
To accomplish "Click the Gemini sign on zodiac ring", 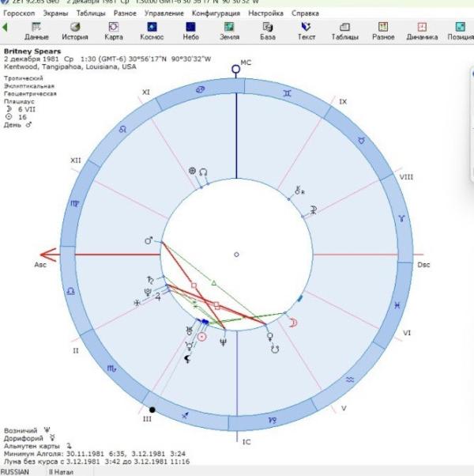I will (287, 93).
